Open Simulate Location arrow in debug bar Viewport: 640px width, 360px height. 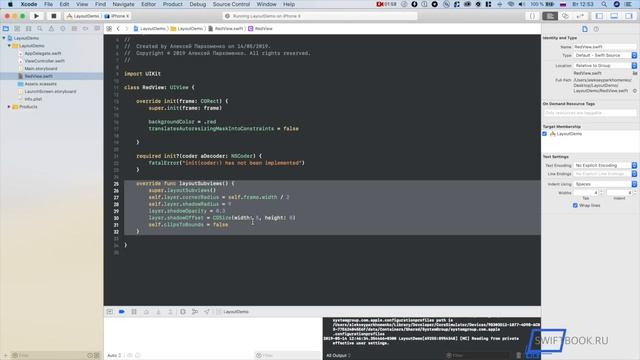(207, 311)
